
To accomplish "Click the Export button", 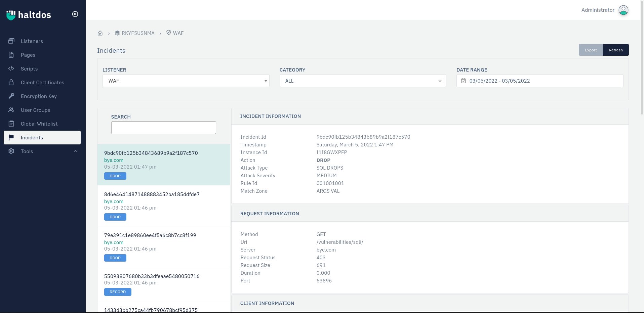I will coord(591,50).
